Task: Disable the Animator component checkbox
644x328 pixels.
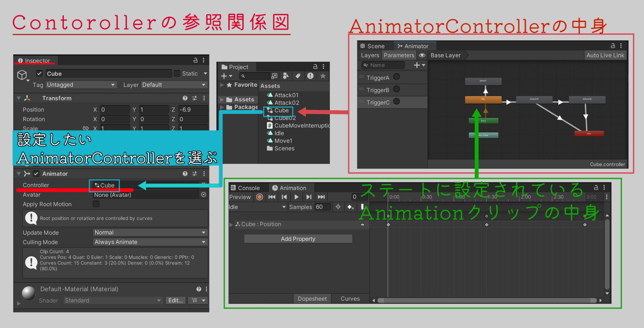Action: tap(36, 173)
